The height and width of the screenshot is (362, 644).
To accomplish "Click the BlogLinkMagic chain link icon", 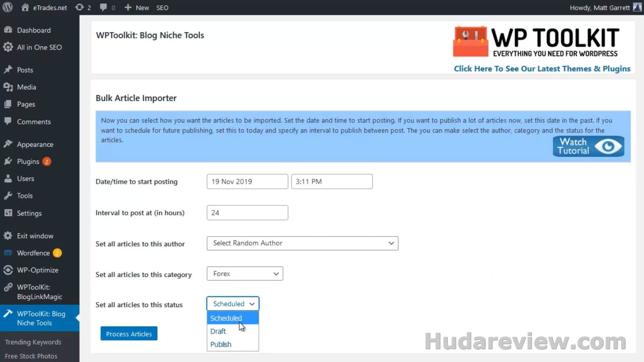I will 8,287.
